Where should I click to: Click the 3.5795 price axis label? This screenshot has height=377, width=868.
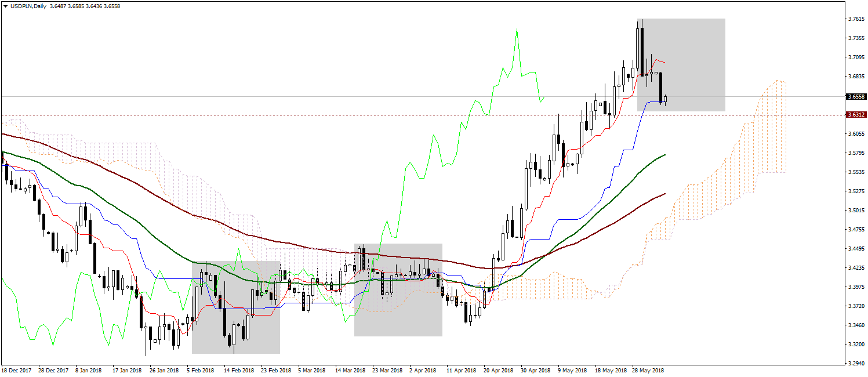point(856,153)
